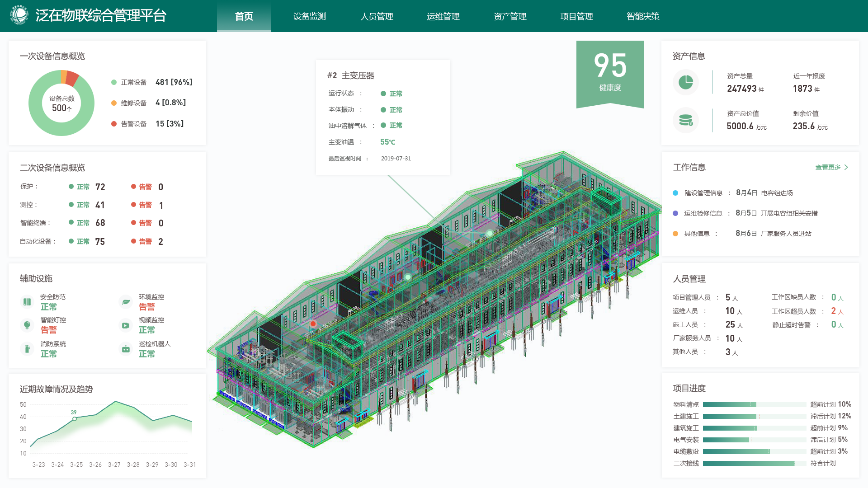Click the asset total pie chart icon
Screen dimensions: 868x488
tap(685, 82)
